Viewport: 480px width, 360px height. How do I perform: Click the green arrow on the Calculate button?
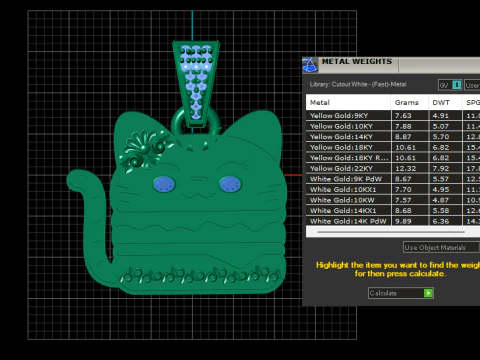pyautogui.click(x=428, y=293)
